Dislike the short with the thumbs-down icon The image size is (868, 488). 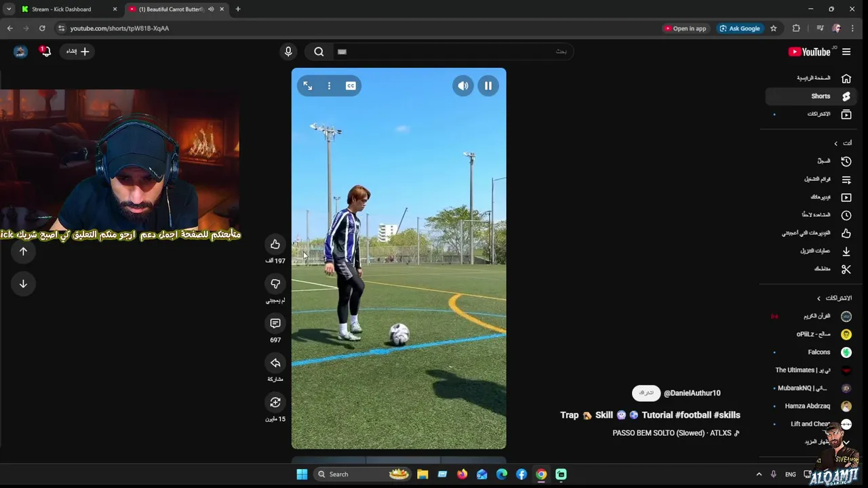click(x=275, y=283)
